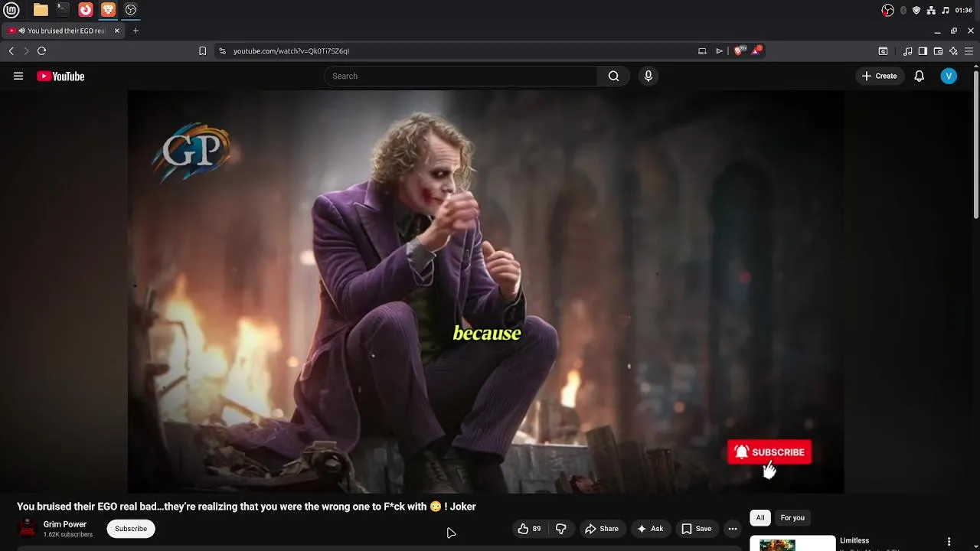Open options for the Limitless video
980x551 pixels.
tap(949, 542)
